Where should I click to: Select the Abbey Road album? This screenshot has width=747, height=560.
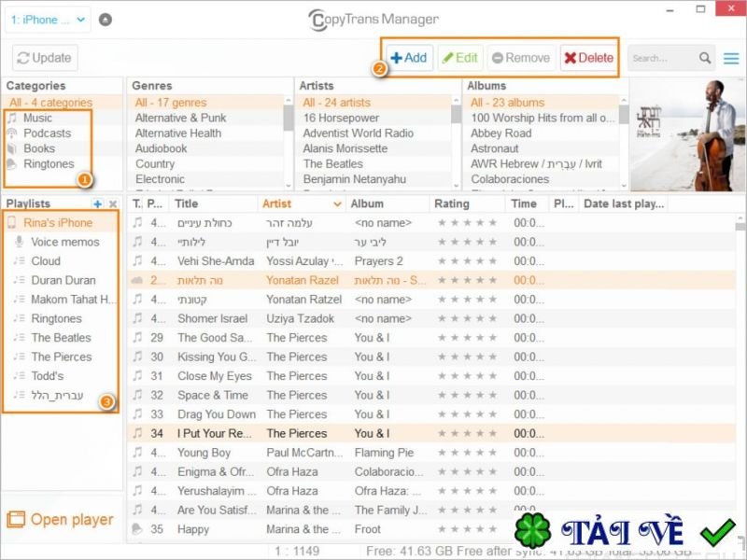[501, 133]
